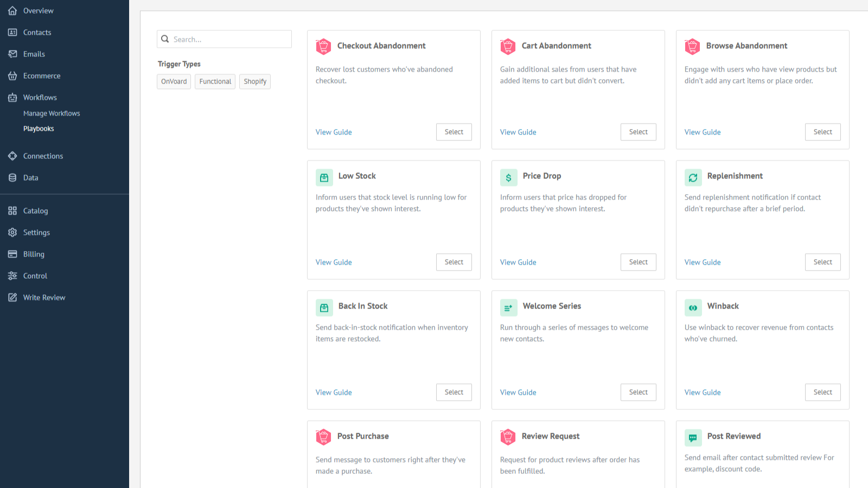
Task: Click the Welcome Series list icon
Action: [x=509, y=307]
